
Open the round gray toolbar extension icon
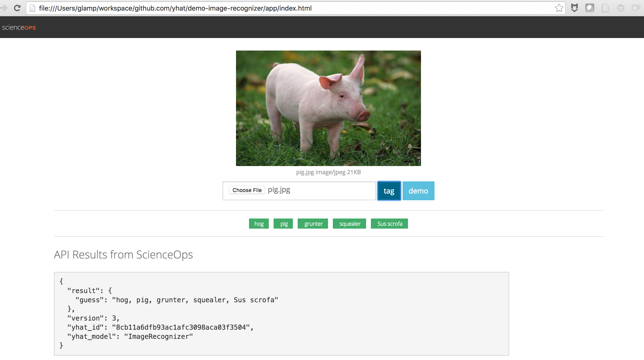[590, 8]
